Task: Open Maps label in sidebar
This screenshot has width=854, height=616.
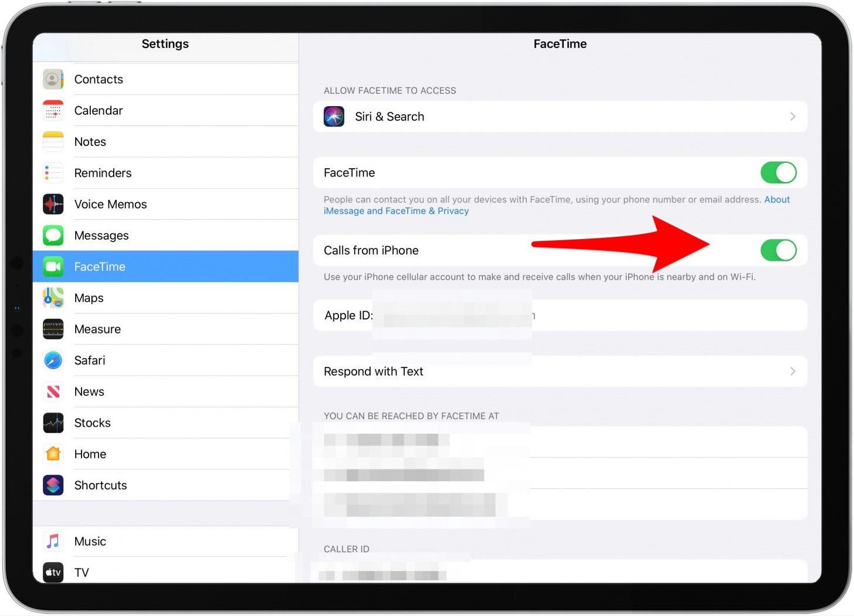Action: pyautogui.click(x=89, y=298)
